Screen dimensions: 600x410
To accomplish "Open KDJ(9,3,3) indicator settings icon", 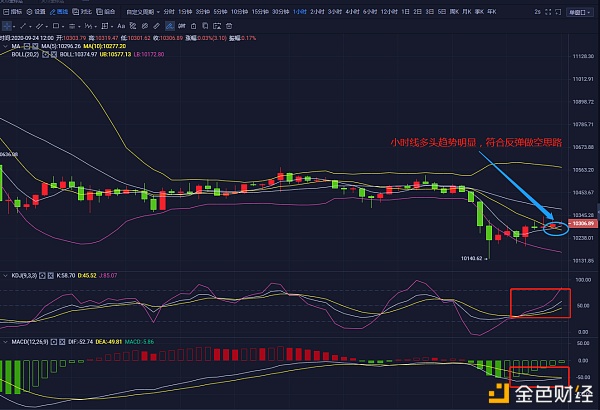I will point(42,276).
